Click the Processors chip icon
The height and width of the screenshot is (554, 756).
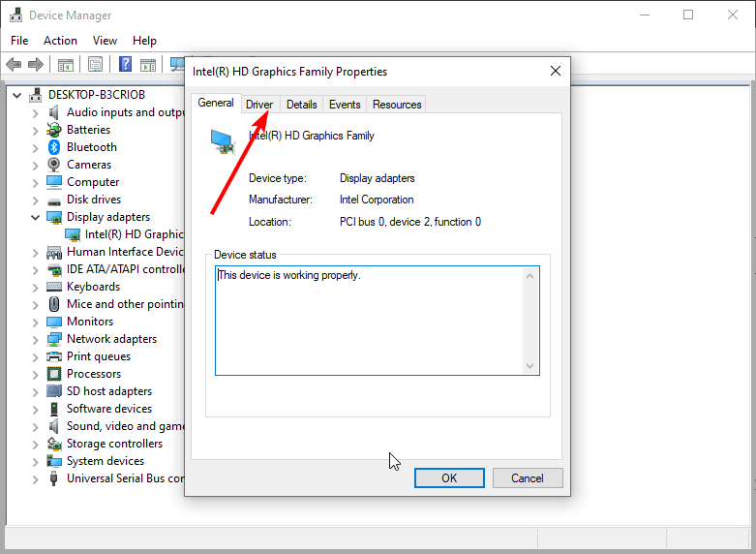pyautogui.click(x=54, y=374)
